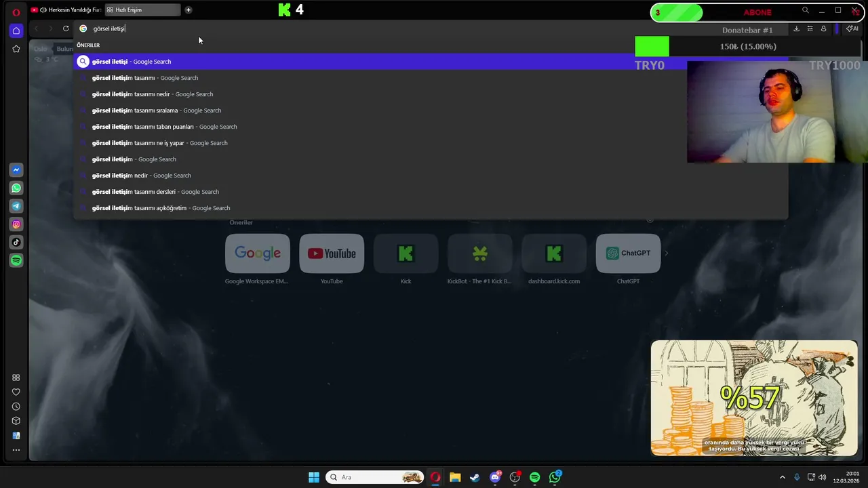
Task: Click the ABONE subscribe label
Action: pos(757,12)
